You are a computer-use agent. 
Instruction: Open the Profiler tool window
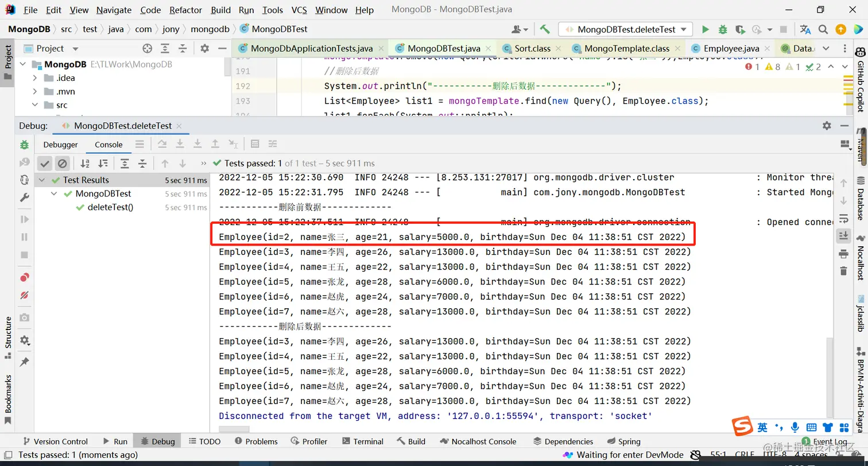tap(308, 441)
